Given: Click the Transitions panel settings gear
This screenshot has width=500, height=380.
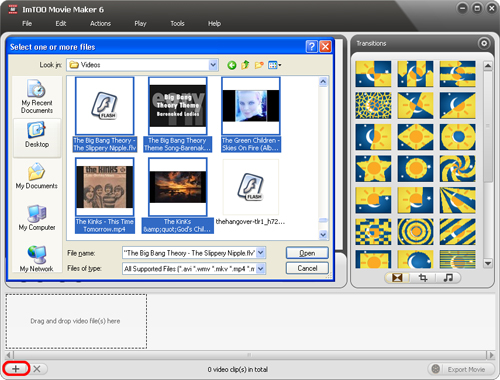Looking at the screenshot, I should click(484, 43).
